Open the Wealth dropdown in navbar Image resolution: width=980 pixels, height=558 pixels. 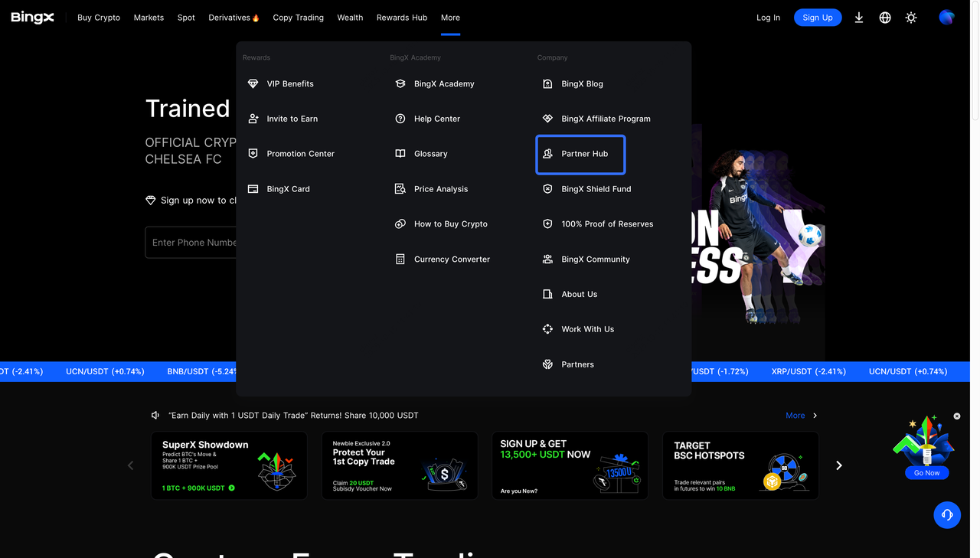(350, 18)
